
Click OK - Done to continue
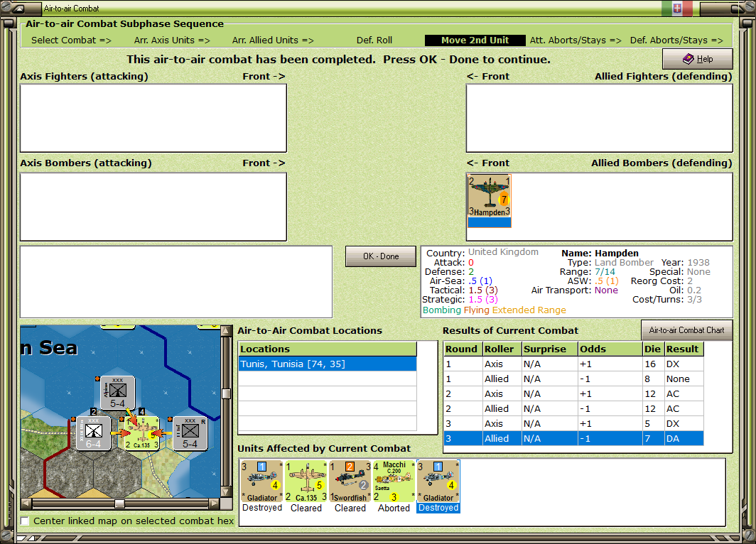381,256
